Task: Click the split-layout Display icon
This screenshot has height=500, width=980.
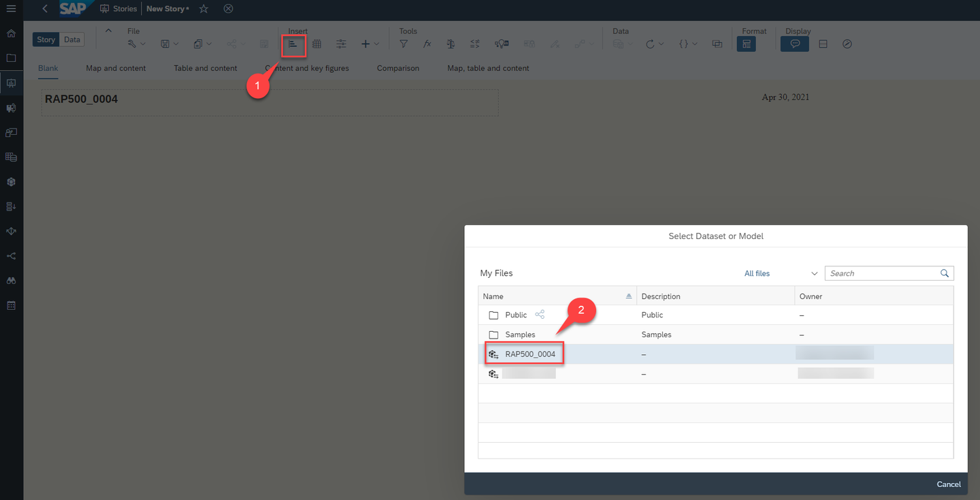Action: (x=823, y=44)
